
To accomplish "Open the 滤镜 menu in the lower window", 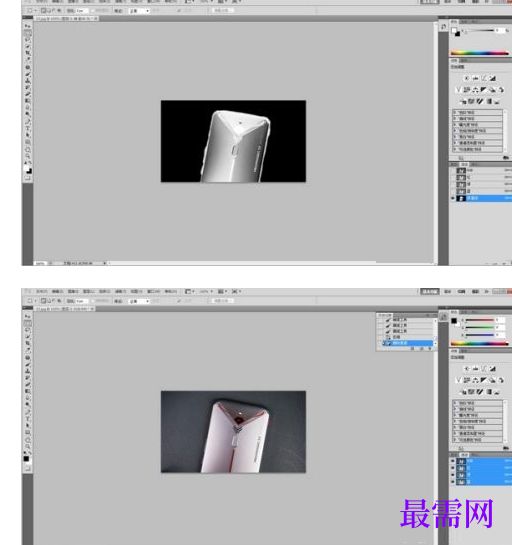I will coord(121,291).
